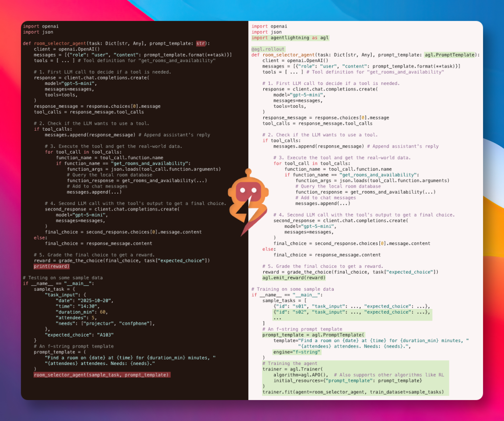Select the highlighted 'print(reward)' line
This screenshot has width=504, height=421.
coord(51,267)
